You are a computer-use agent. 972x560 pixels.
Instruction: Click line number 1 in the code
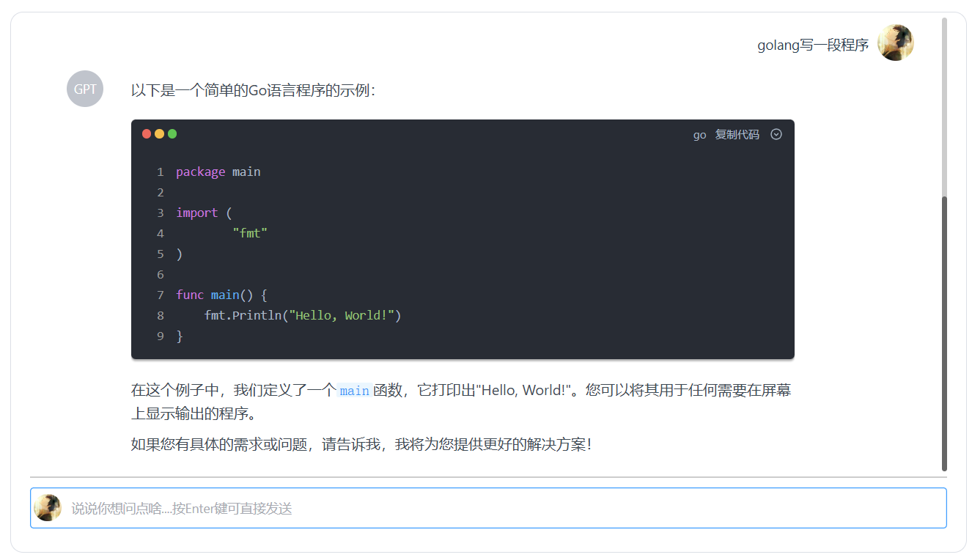click(161, 172)
